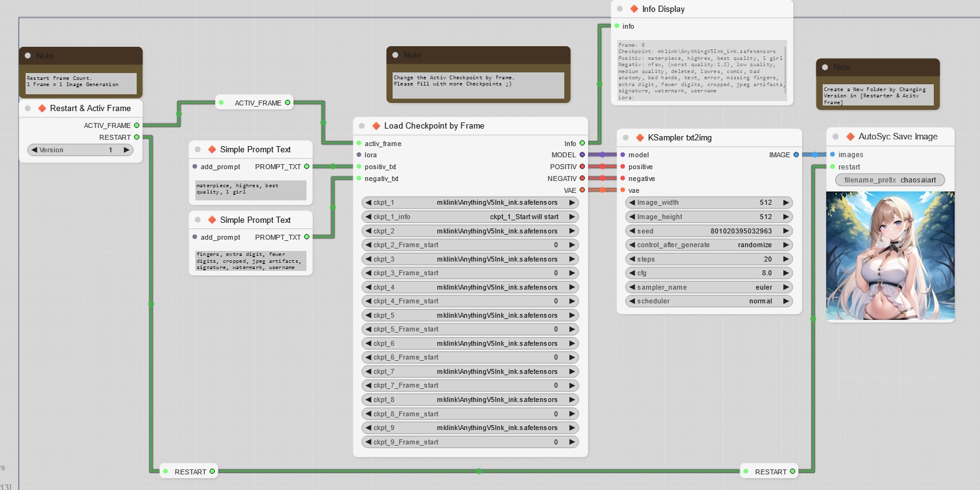
Task: Decrease Image_width using its left arrow
Action: 632,203
